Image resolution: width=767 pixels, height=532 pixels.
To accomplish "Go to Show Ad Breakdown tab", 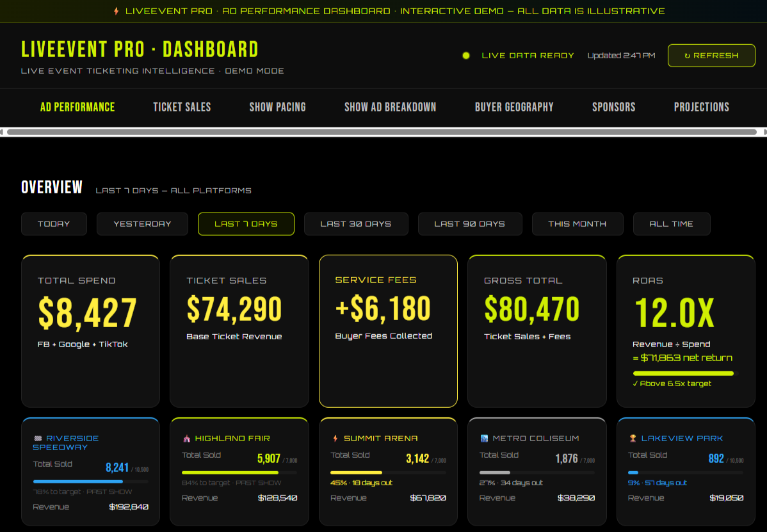I will click(390, 107).
